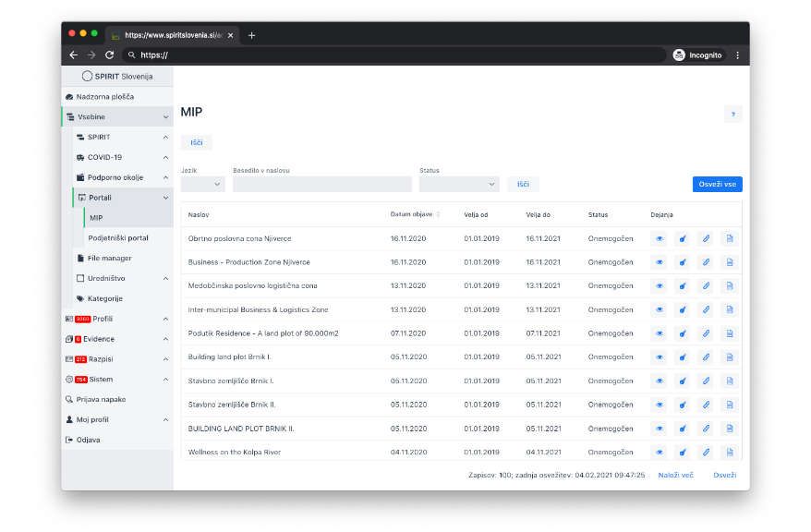Open the browser three-dot menu

737,55
